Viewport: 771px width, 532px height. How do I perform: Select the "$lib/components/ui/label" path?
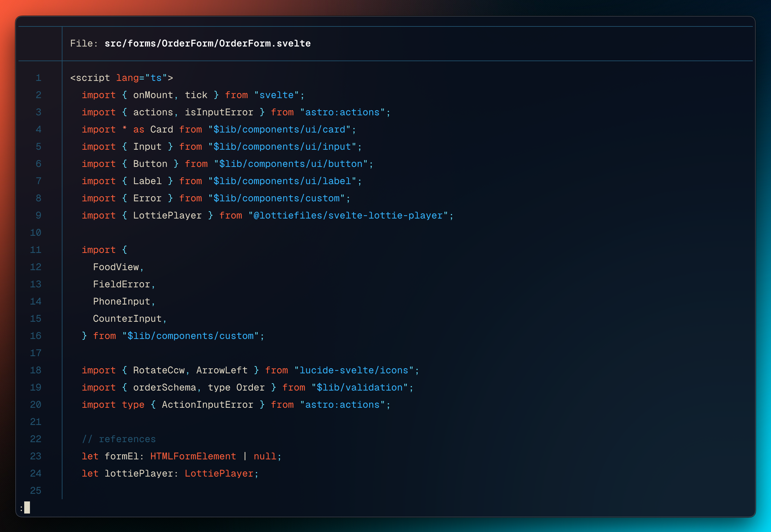coord(282,181)
